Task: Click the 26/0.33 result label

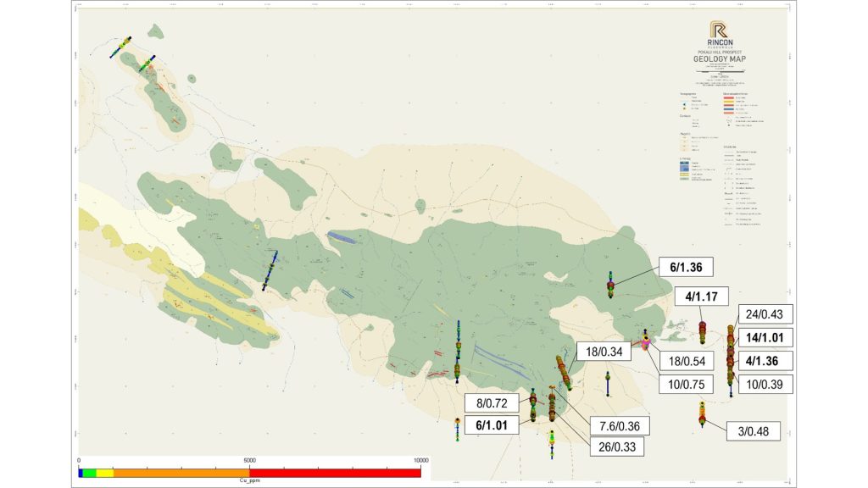Action: tap(616, 446)
